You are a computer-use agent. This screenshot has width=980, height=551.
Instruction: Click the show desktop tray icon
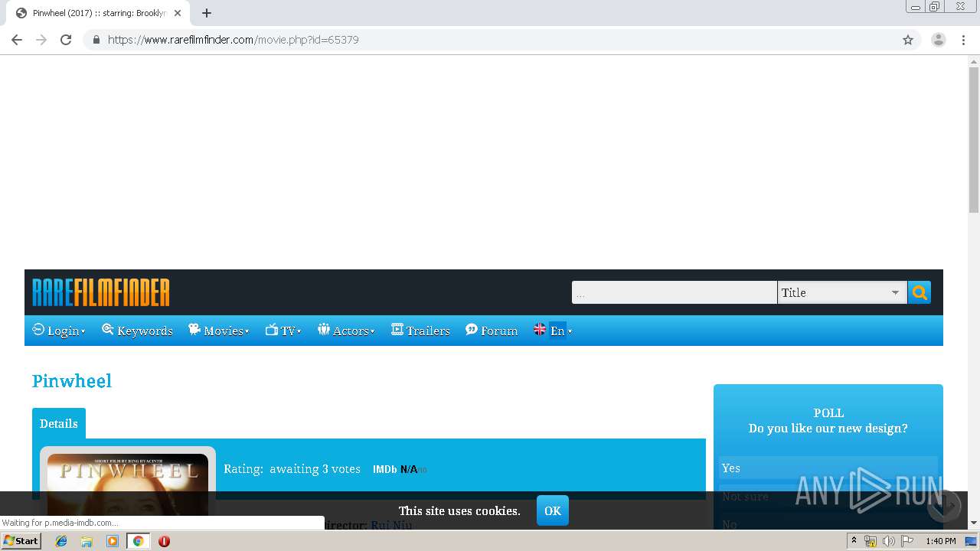pyautogui.click(x=972, y=541)
